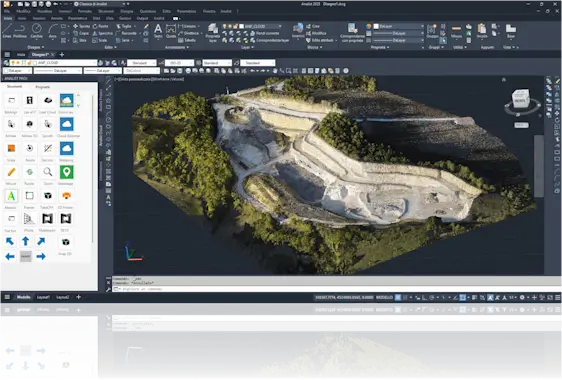The image size is (562, 380).
Task: Select the Linea drawing tool
Action: (7, 30)
